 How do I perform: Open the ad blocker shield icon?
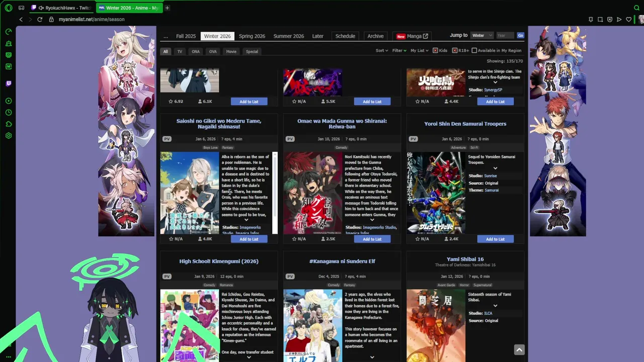click(x=610, y=19)
